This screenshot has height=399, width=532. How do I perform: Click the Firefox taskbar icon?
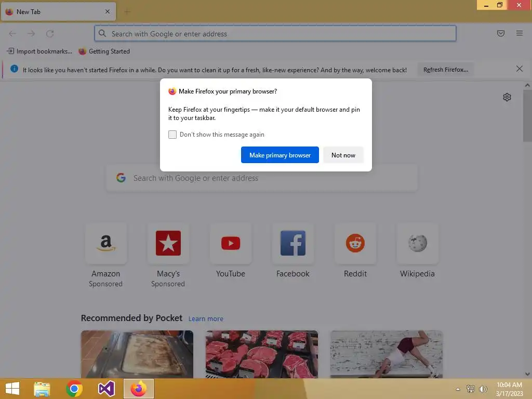point(138,389)
